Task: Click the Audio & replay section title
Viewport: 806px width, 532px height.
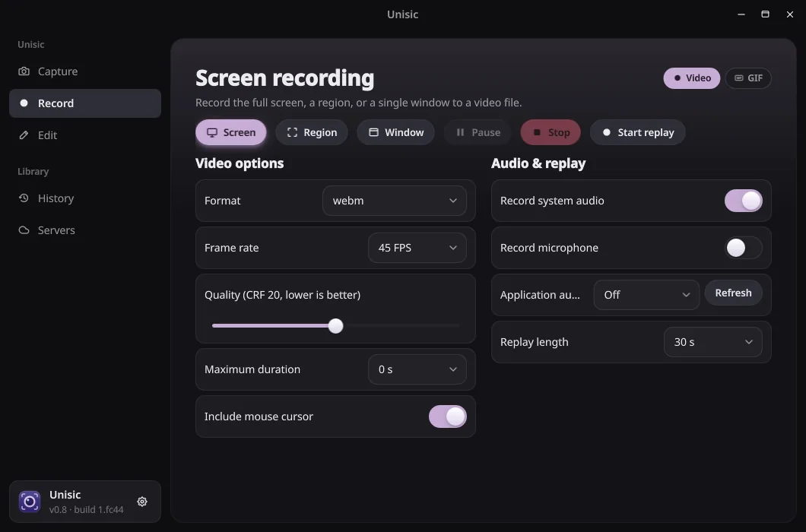Action: (538, 163)
